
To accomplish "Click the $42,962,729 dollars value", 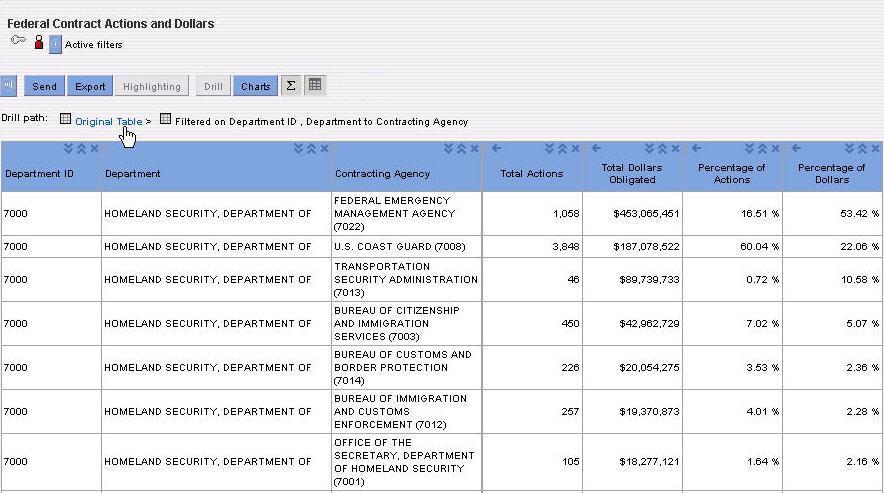I will [649, 323].
